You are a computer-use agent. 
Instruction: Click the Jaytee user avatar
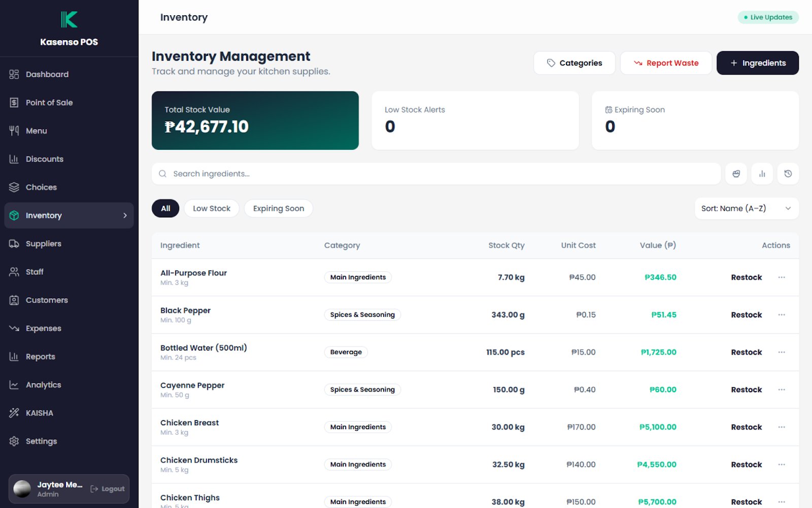click(22, 489)
